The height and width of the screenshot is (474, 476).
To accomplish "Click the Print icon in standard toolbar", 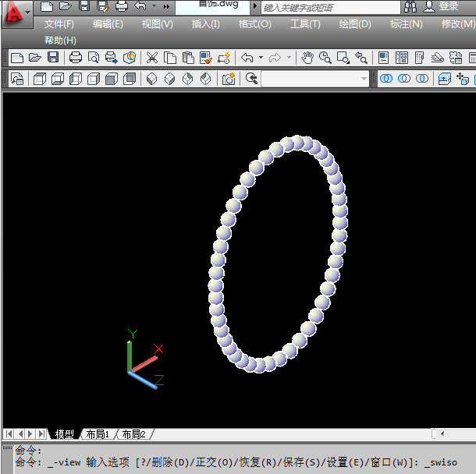I will (x=76, y=58).
